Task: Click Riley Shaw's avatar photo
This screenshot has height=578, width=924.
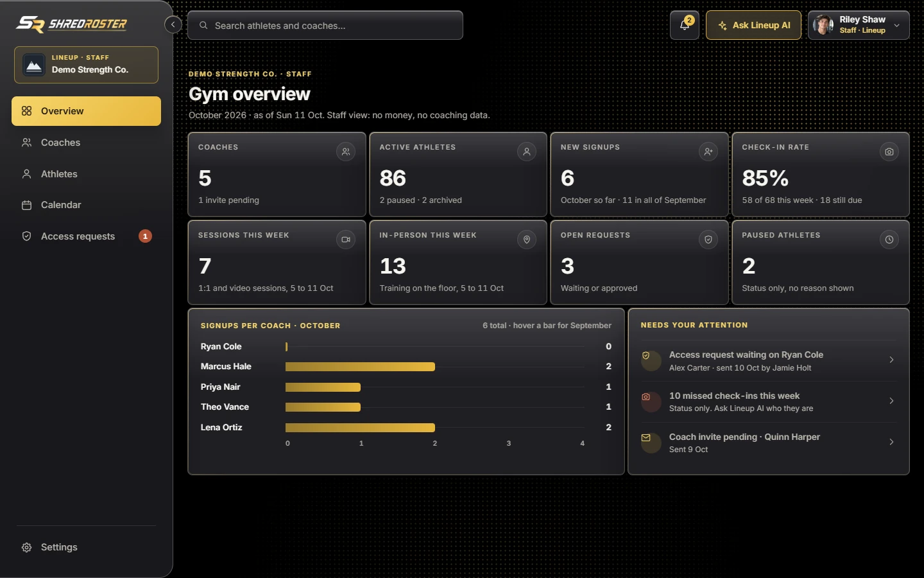Action: 823,25
